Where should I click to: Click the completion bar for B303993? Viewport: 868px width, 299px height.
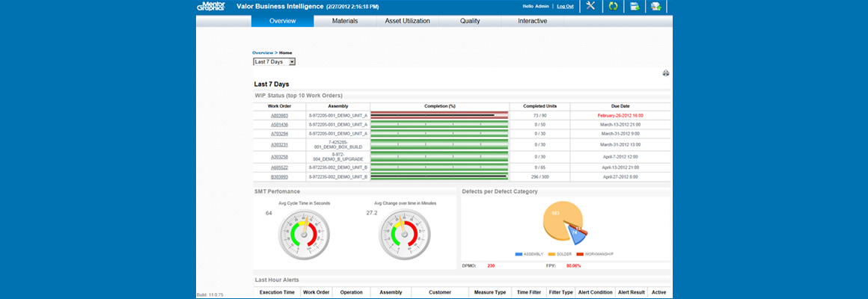(439, 177)
